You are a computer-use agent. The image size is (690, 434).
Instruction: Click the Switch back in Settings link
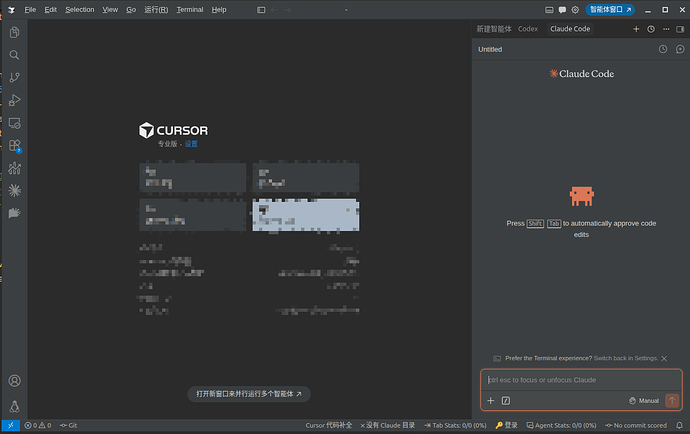[625, 358]
